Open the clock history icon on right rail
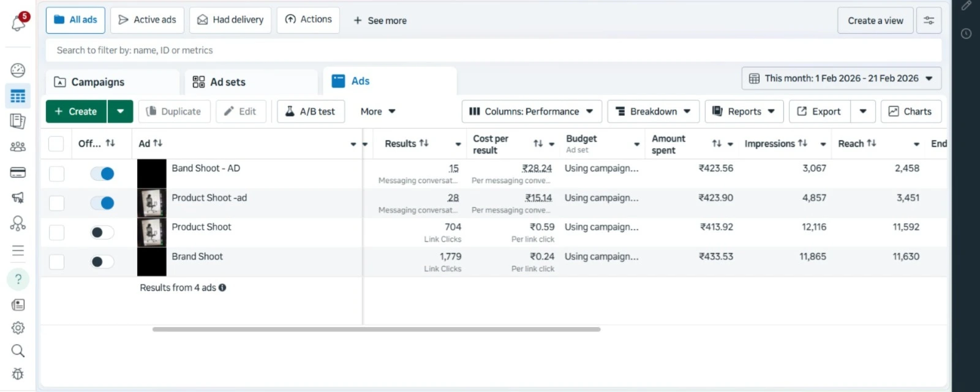This screenshot has width=980, height=392. [x=967, y=34]
